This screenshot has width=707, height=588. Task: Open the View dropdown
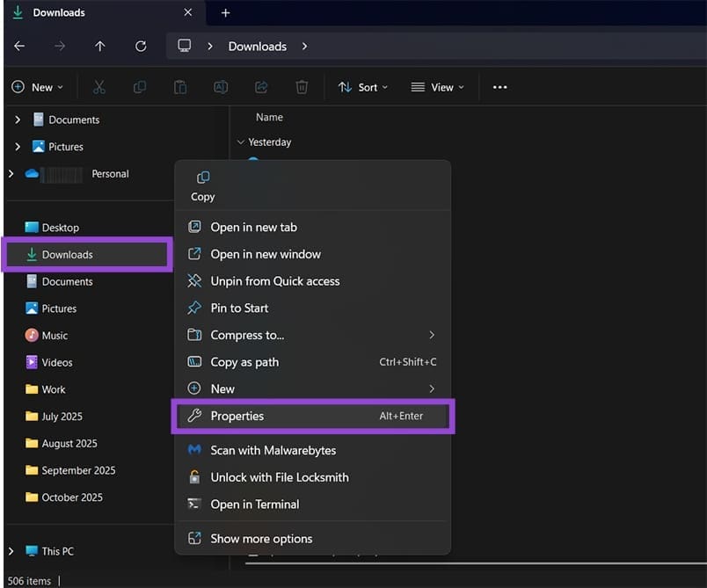point(437,87)
